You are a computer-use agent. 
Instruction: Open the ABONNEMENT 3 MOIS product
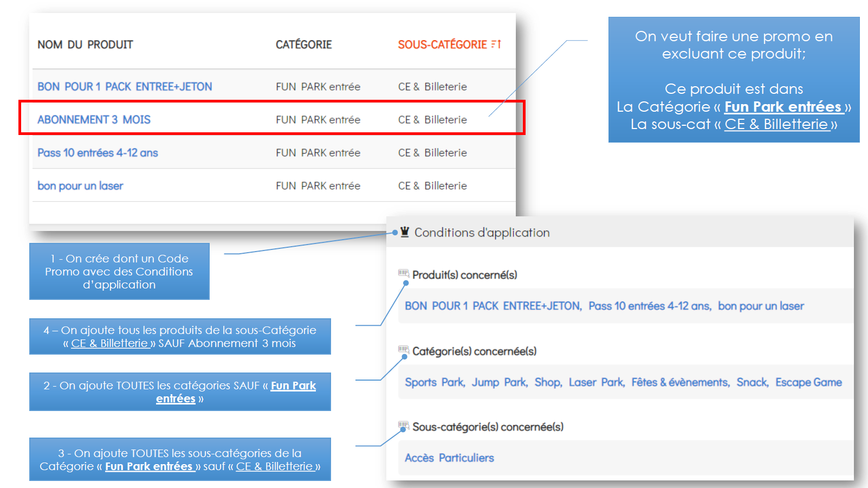(x=94, y=120)
